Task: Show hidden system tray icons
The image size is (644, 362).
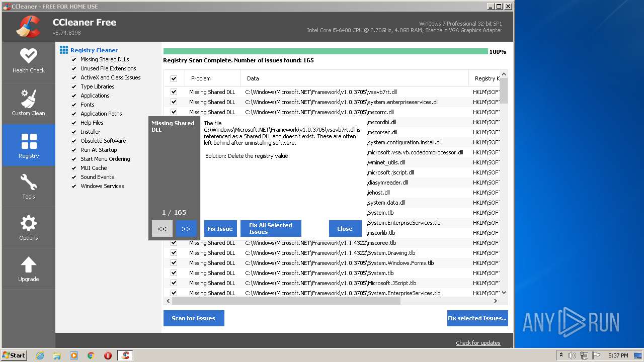Action: click(x=561, y=355)
